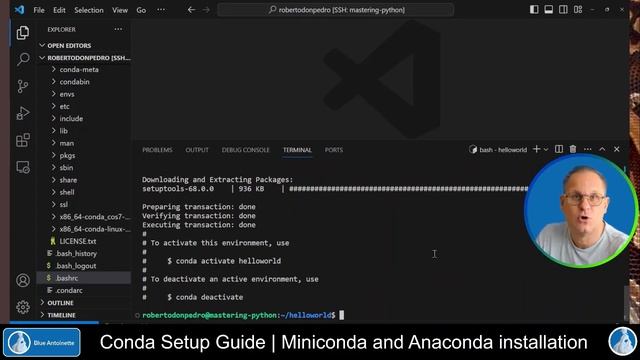The height and width of the screenshot is (360, 640).
Task: Expand the ssl folder
Action: coord(84,204)
